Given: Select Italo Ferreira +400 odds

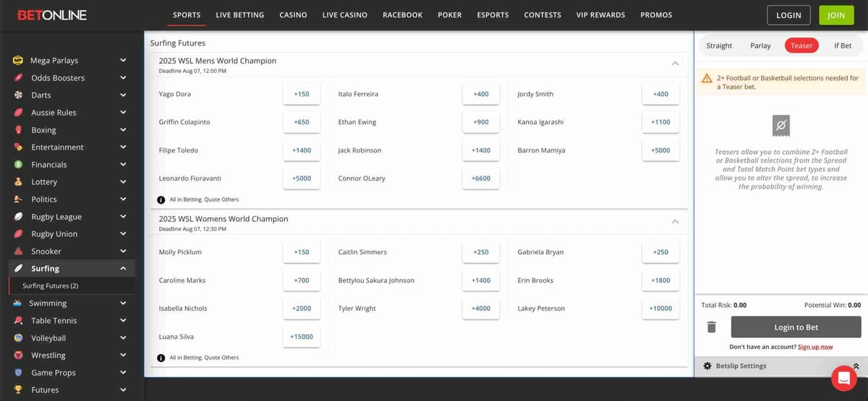Looking at the screenshot, I should tap(481, 94).
